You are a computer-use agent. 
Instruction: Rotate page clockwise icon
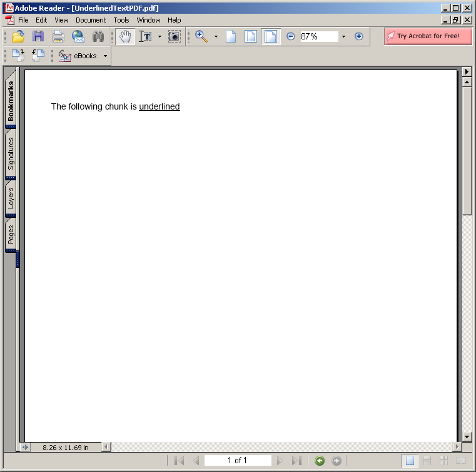pyautogui.click(x=18, y=56)
